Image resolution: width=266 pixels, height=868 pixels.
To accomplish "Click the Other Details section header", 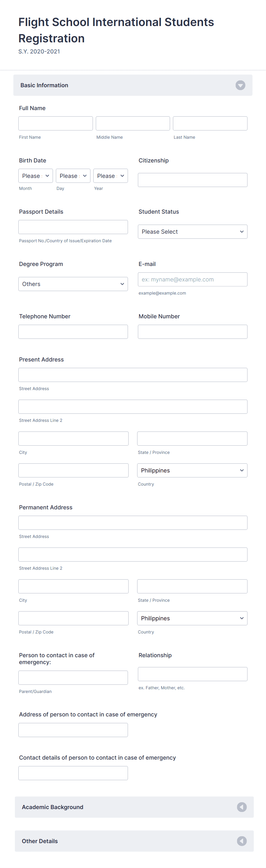I will click(x=39, y=841).
